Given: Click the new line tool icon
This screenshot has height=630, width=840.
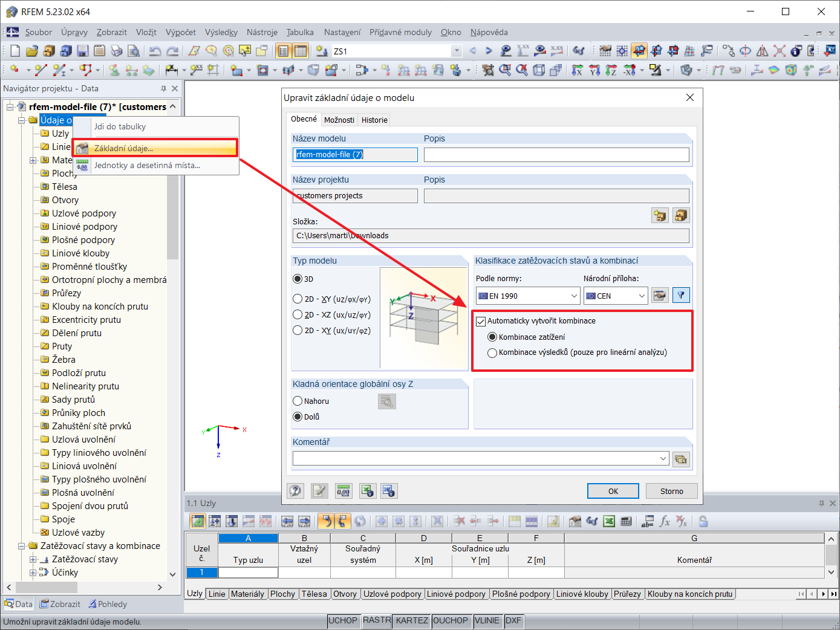Looking at the screenshot, I should point(41,71).
